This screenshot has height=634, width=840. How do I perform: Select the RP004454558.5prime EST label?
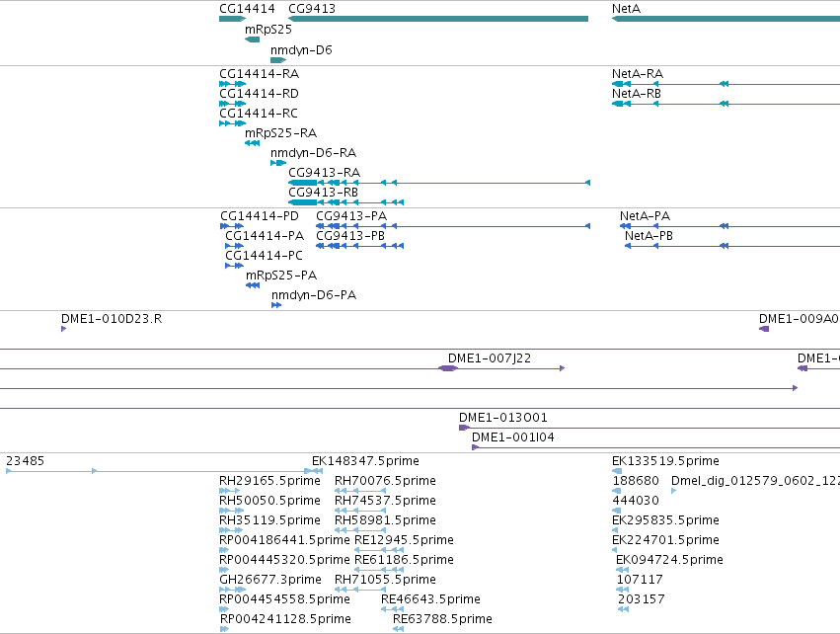coord(284,600)
